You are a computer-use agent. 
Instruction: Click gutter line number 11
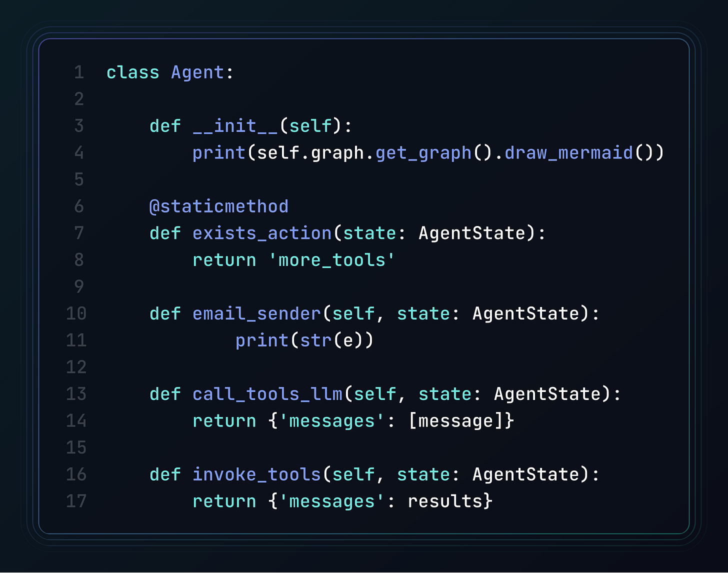[x=76, y=340]
